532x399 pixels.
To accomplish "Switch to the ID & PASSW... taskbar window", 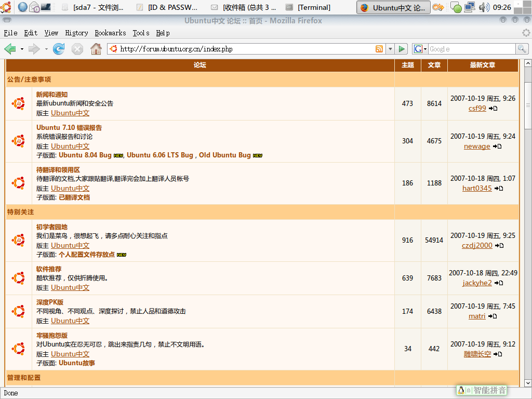I will [168, 7].
